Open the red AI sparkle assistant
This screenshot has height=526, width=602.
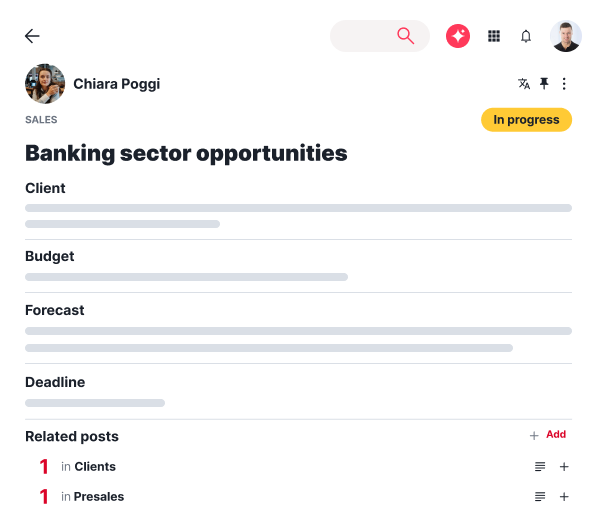458,36
